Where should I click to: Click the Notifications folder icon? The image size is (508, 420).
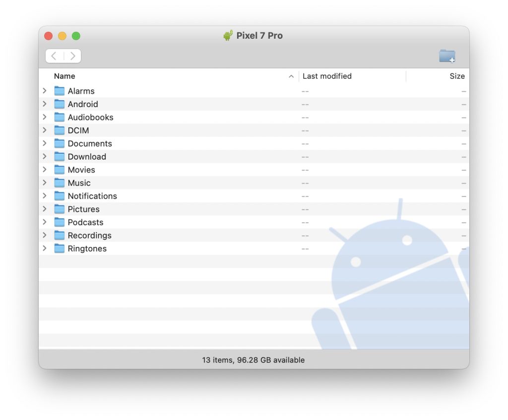point(60,195)
